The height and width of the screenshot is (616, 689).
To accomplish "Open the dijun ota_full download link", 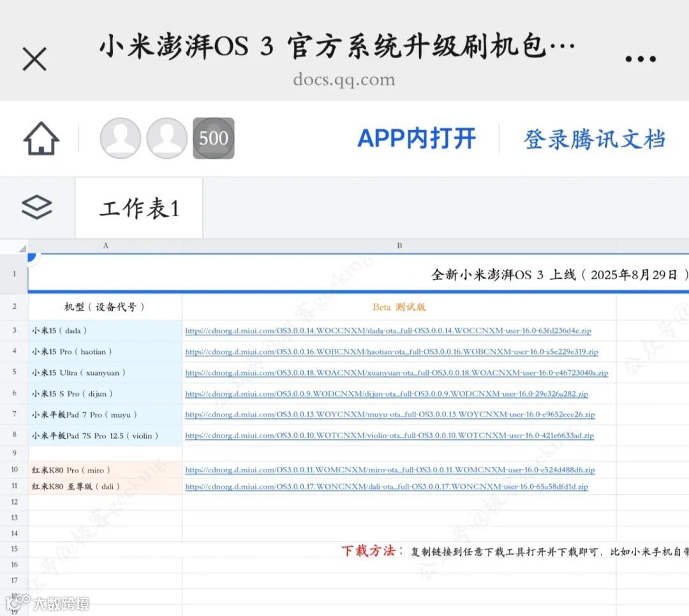I will pyautogui.click(x=386, y=393).
